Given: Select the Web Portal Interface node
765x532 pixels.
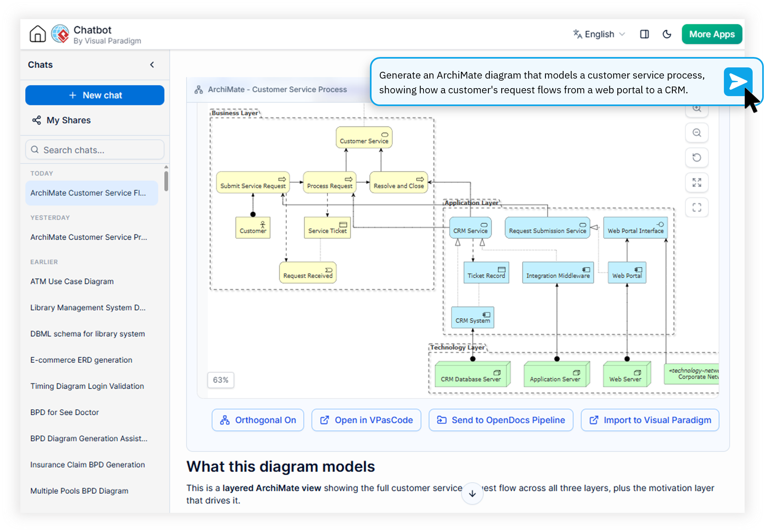Looking at the screenshot, I should pos(635,228).
